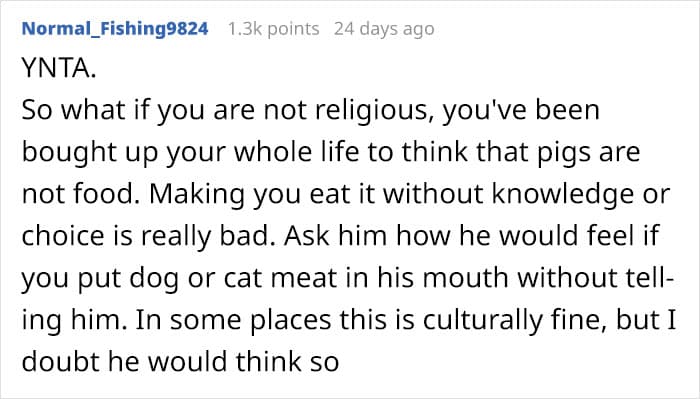Click the line beginning So what if
Image resolution: width=700 pixels, height=399 pixels.
(310, 110)
